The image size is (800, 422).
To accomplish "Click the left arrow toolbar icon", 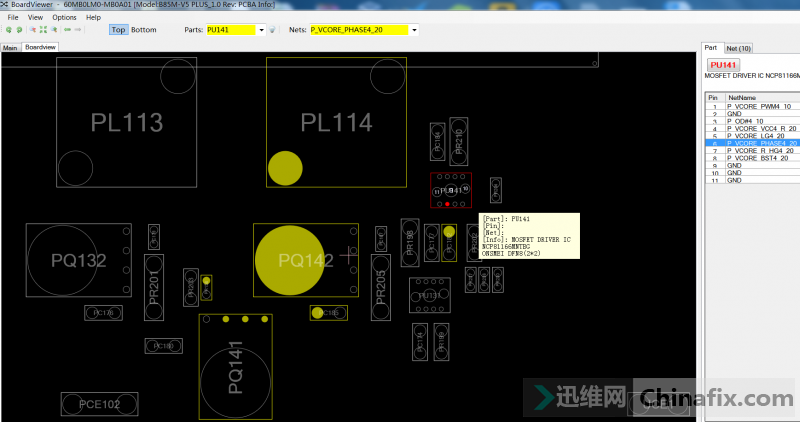I will (x=67, y=30).
